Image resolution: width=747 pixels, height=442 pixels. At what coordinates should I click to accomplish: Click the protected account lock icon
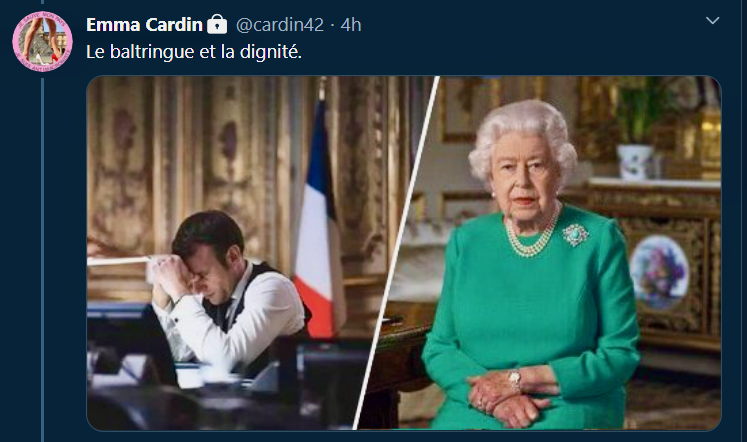click(x=217, y=24)
